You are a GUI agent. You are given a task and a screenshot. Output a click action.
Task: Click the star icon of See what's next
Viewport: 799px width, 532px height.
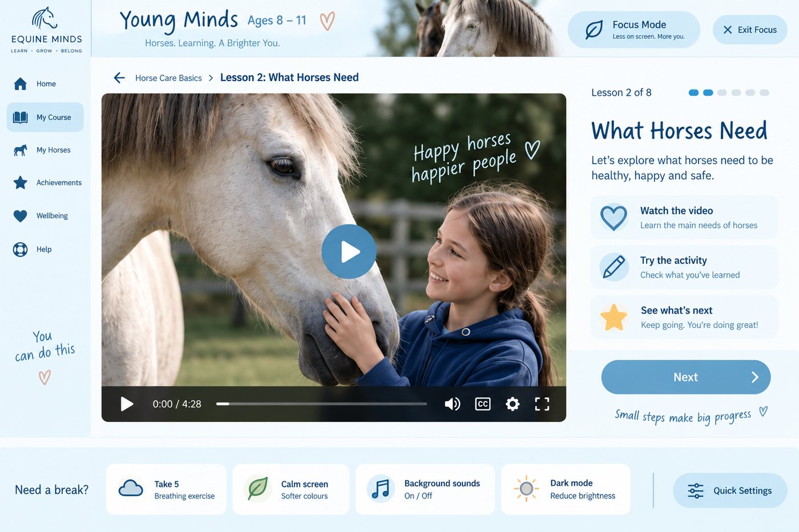(x=614, y=317)
